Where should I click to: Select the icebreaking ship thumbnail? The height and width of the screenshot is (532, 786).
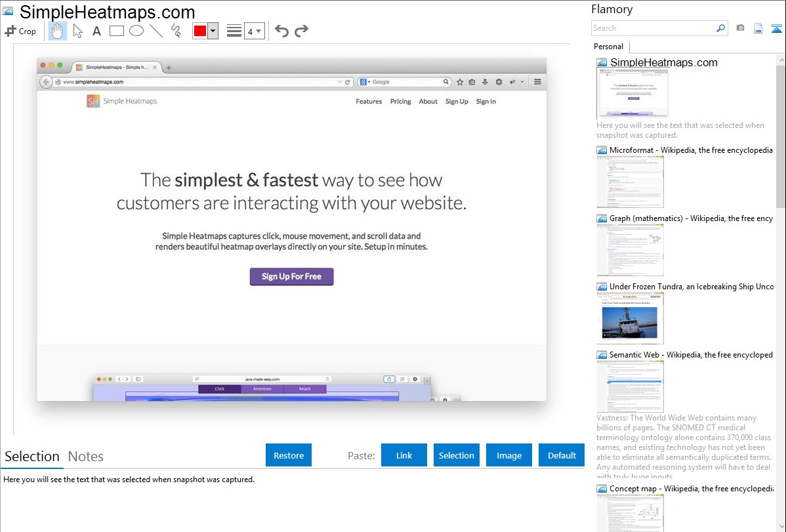tap(630, 318)
